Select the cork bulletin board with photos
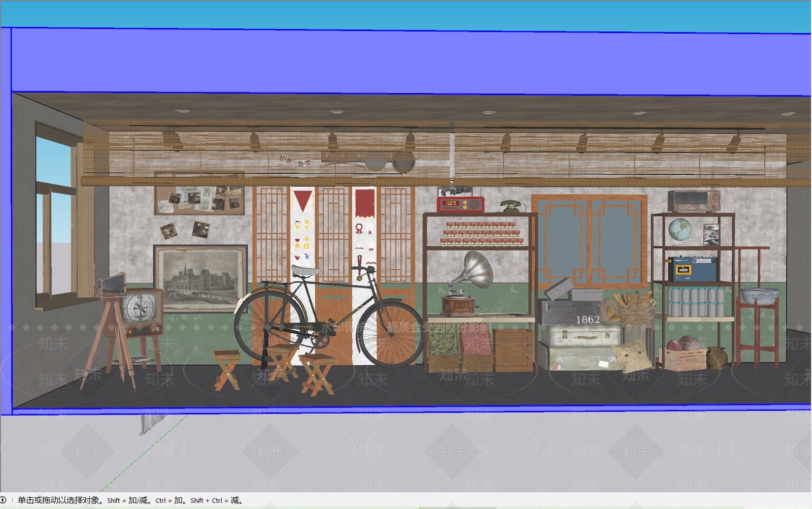812x509 pixels. (199, 200)
